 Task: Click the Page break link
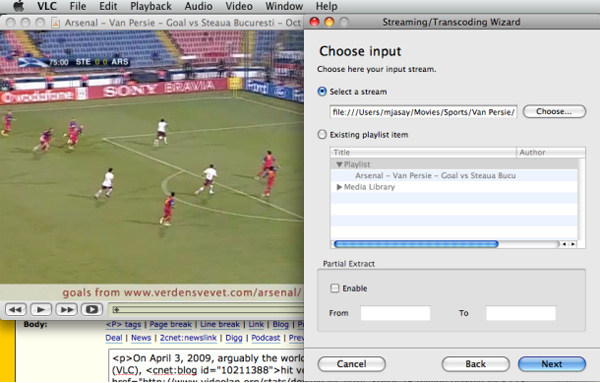[170, 324]
